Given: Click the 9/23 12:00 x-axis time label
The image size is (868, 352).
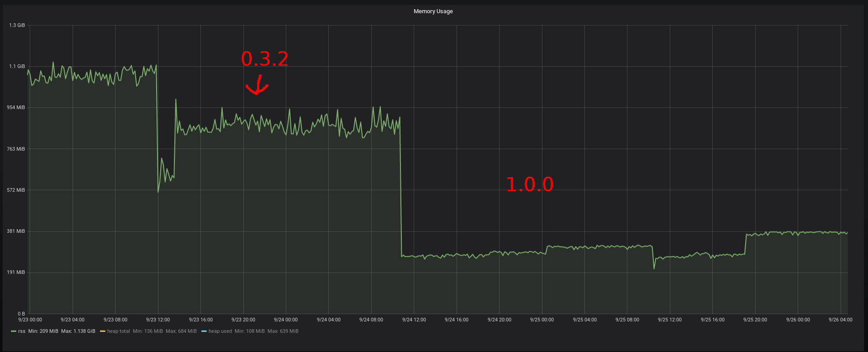Looking at the screenshot, I should pos(158,320).
